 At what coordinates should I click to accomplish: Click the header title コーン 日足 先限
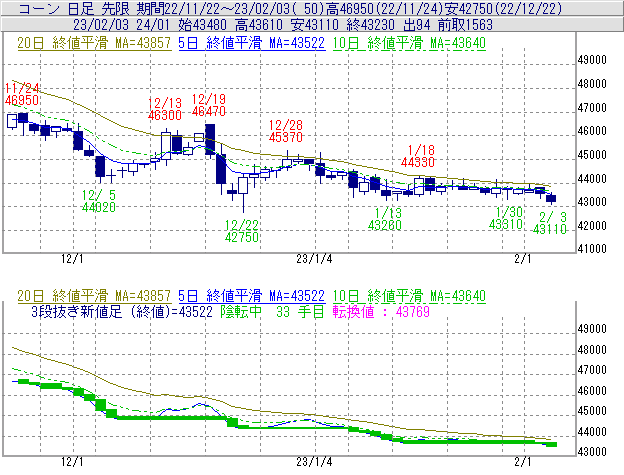pyautogui.click(x=74, y=8)
